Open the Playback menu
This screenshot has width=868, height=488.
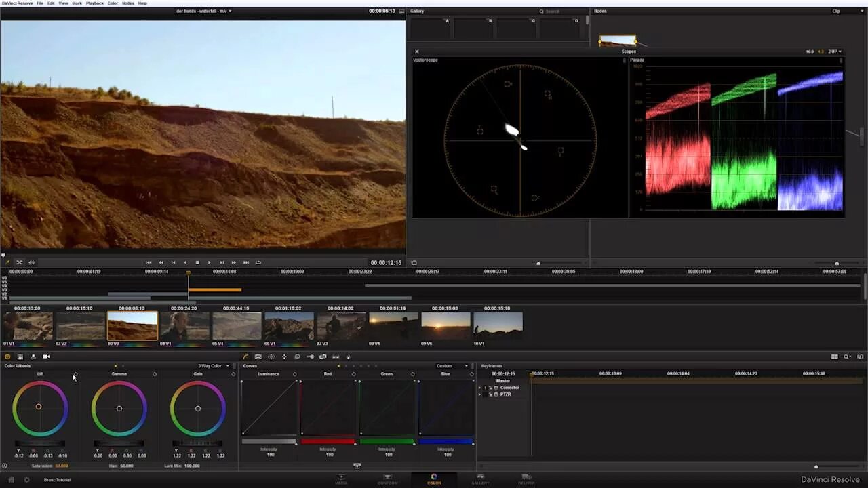pos(95,3)
